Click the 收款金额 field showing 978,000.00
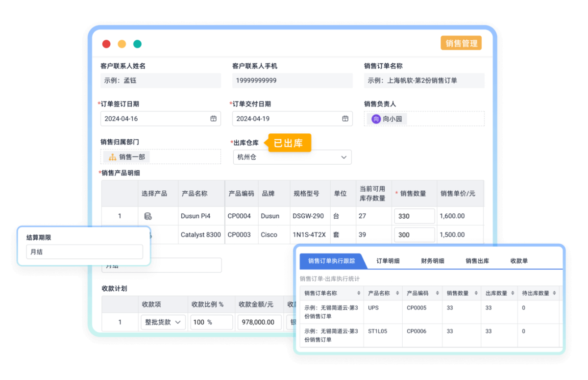This screenshot has width=588, height=380. [260, 322]
